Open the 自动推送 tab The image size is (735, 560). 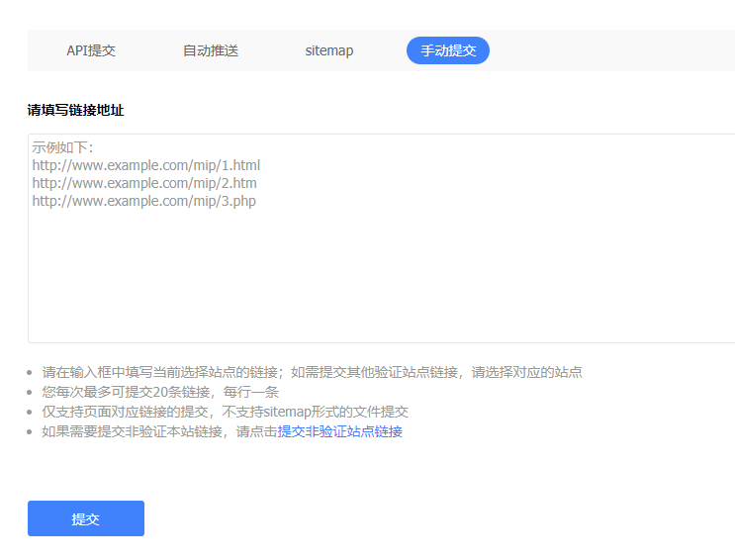point(211,50)
